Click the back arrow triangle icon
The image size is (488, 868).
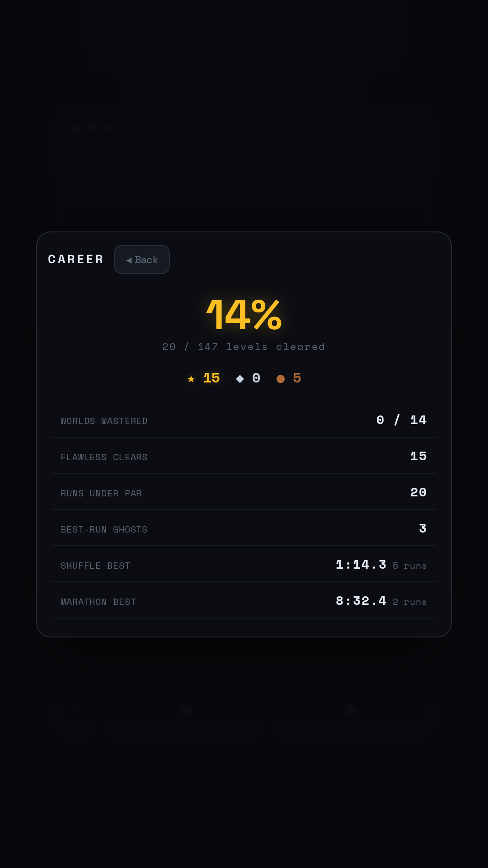coord(129,260)
